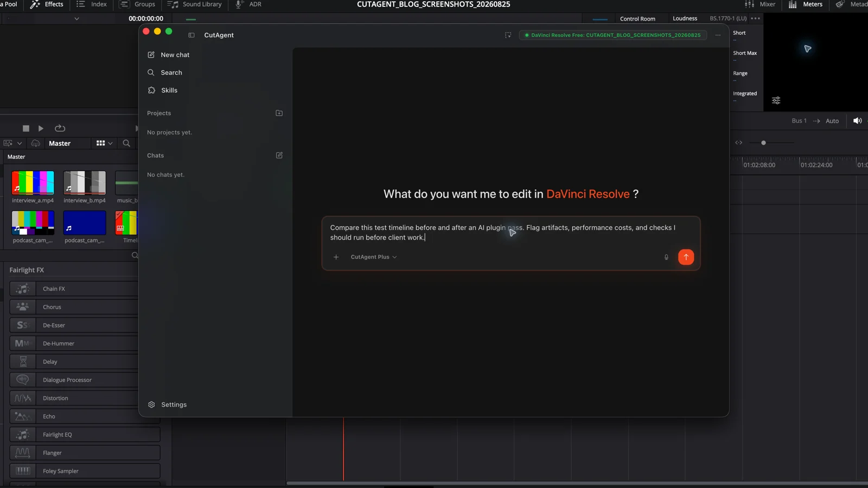This screenshot has height=488, width=868.
Task: Click the Fairlight FX heading
Action: pos(27,270)
